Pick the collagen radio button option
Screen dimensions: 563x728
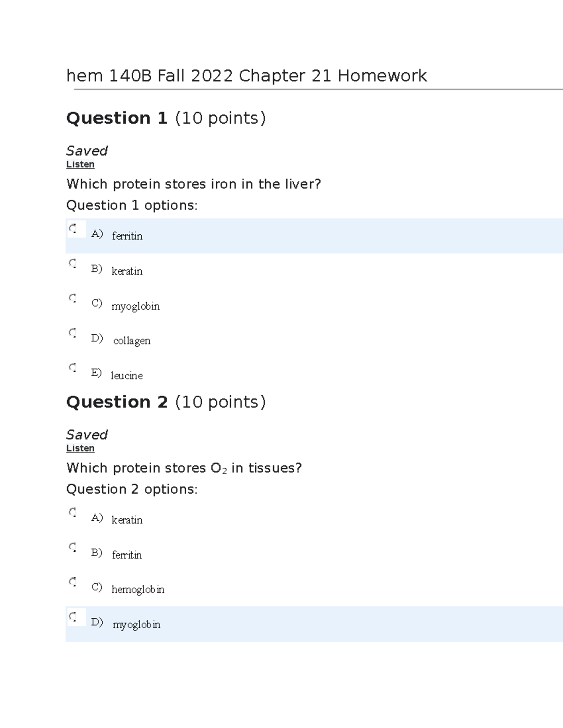pos(73,333)
